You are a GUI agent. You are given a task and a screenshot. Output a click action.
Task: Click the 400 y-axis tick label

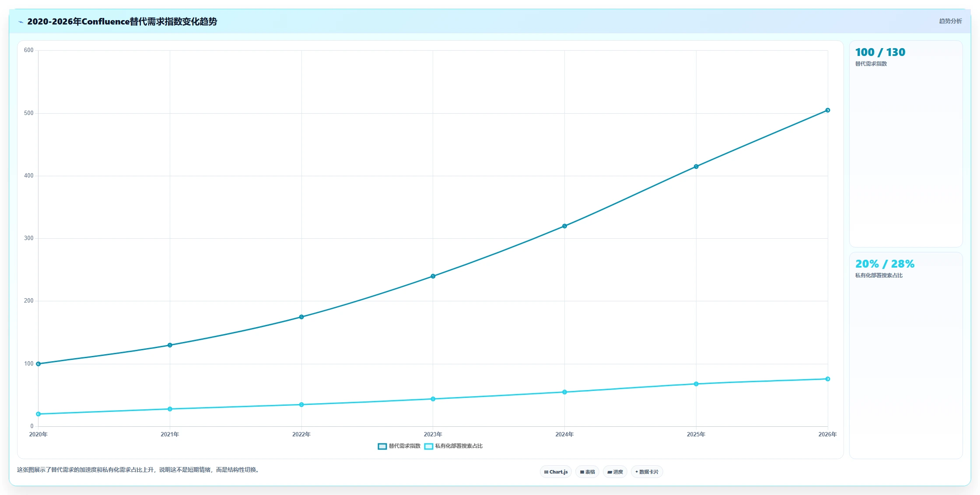coord(29,176)
